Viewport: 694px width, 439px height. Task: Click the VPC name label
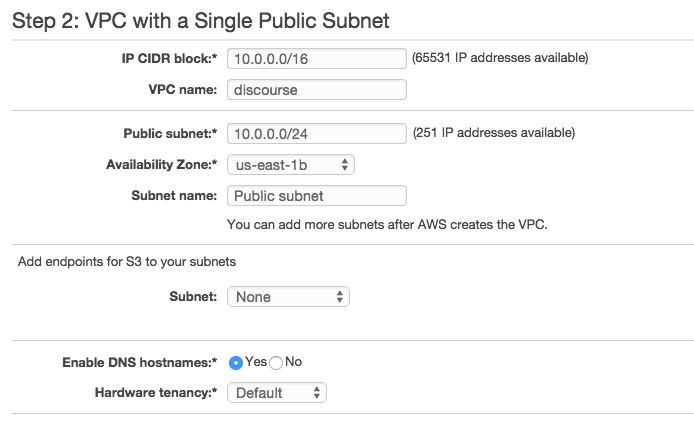click(x=183, y=89)
